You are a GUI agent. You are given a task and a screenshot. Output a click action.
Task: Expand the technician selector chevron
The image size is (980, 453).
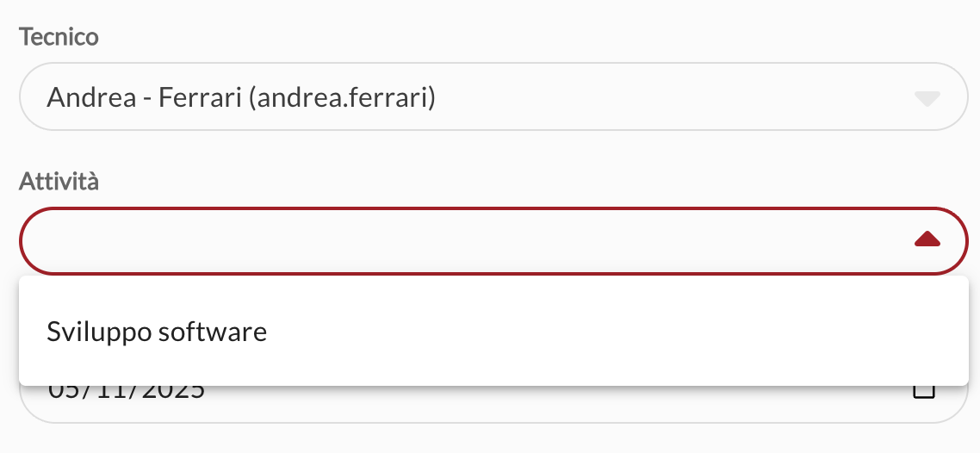click(927, 98)
